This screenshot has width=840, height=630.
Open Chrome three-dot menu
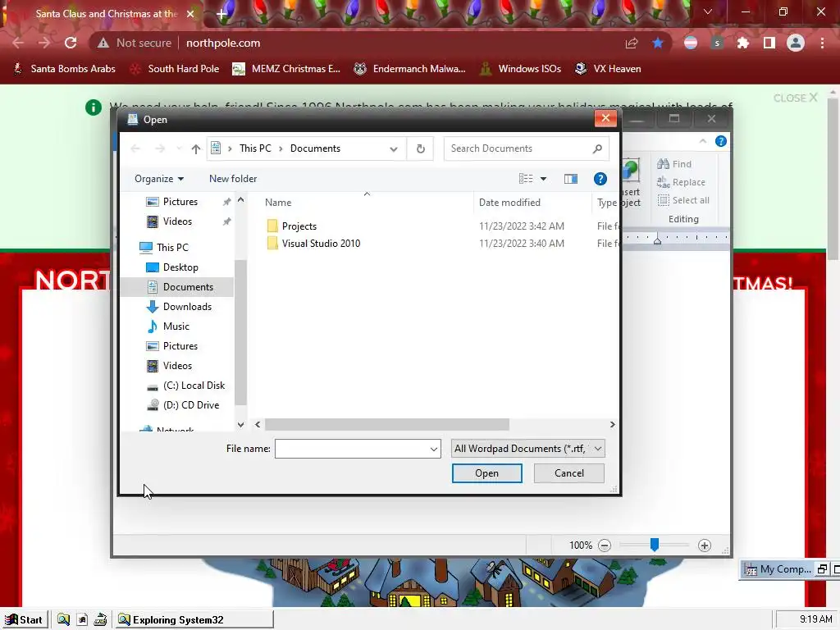822,43
